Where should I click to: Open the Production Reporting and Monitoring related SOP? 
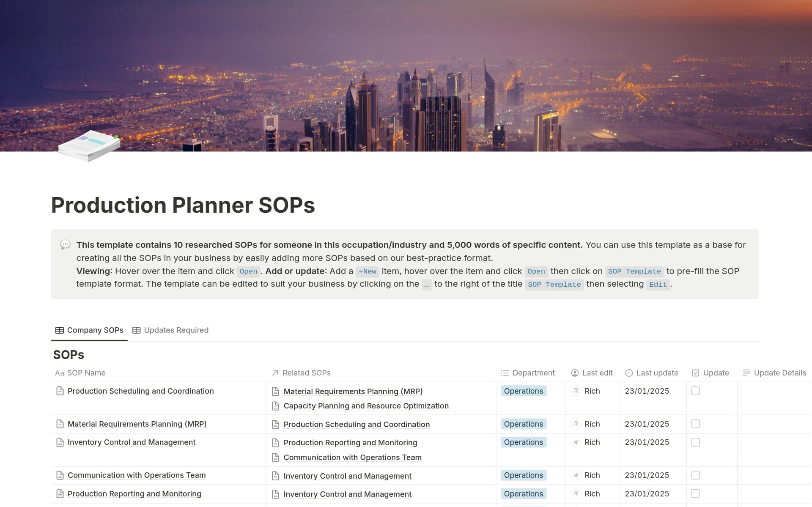pyautogui.click(x=350, y=443)
